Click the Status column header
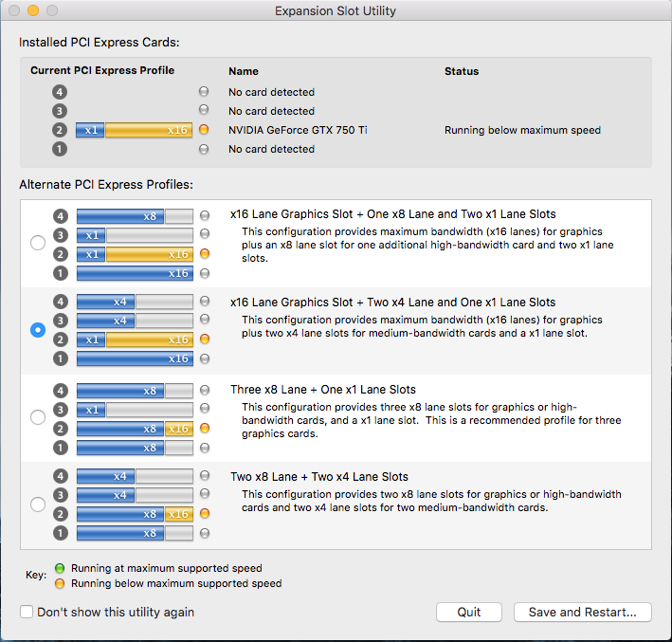Image resolution: width=672 pixels, height=642 pixels. point(462,71)
